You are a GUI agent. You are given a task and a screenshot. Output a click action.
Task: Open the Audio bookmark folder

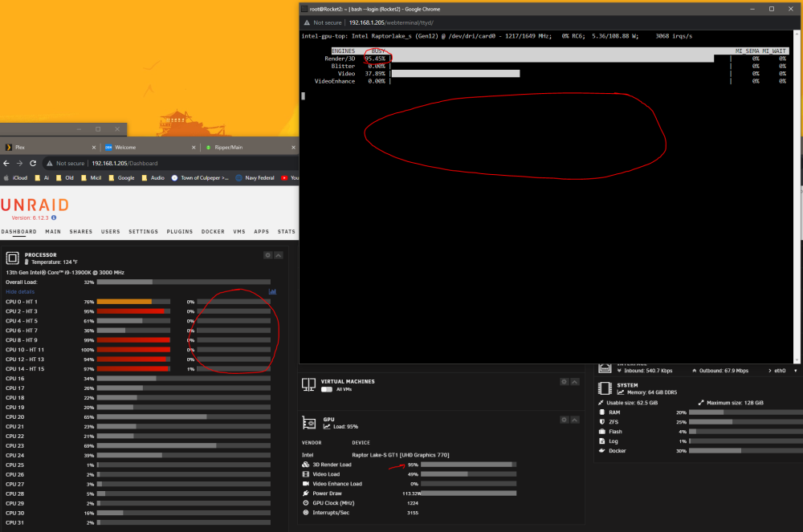153,178
